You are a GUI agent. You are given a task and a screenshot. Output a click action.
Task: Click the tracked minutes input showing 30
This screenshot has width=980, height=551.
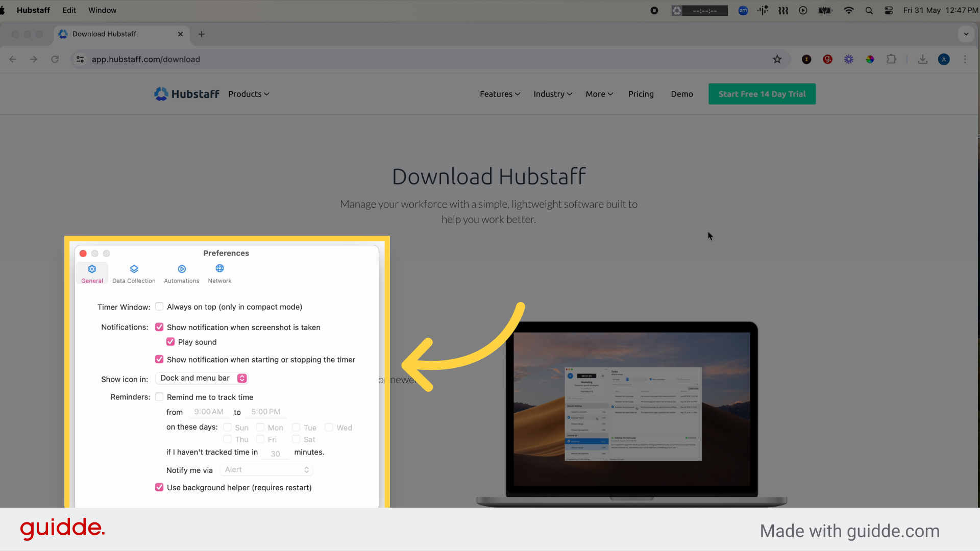(x=276, y=453)
